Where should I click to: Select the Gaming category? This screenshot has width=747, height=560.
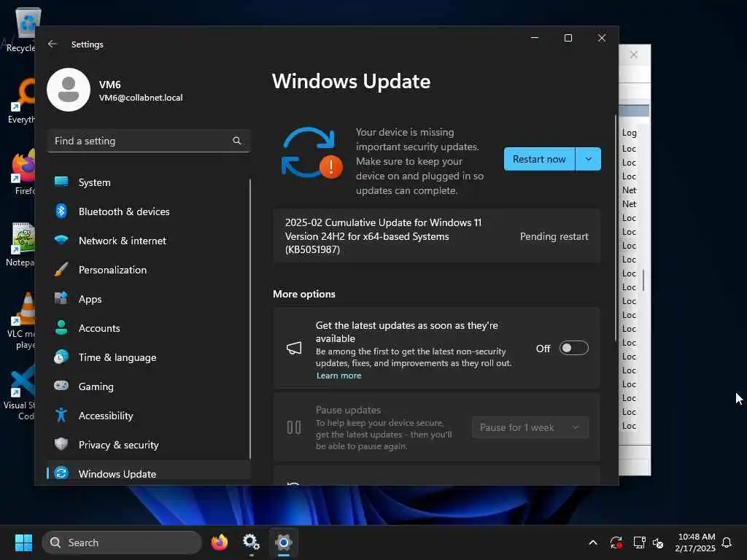pos(149,386)
